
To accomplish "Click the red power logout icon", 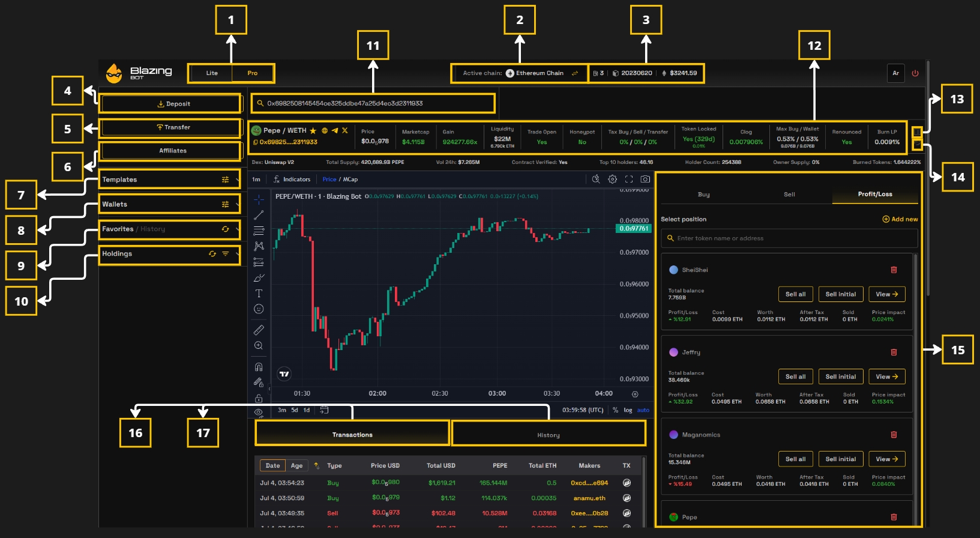I will coord(915,73).
